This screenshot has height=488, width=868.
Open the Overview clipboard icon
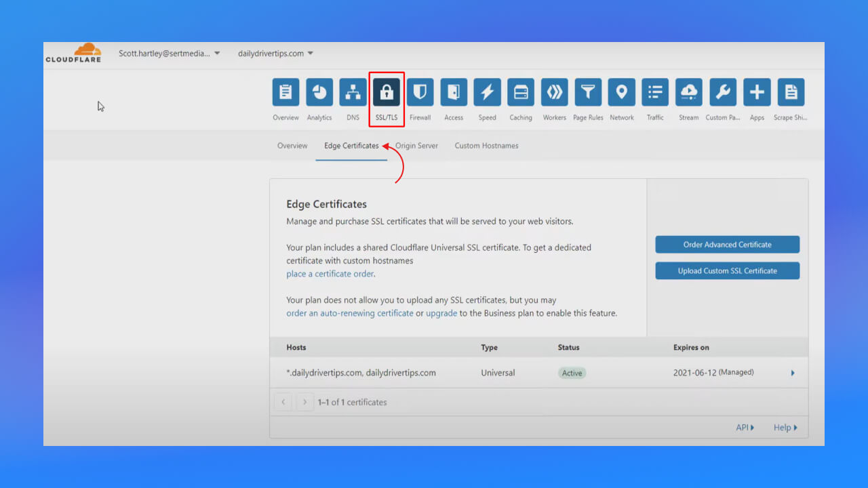[x=285, y=92]
